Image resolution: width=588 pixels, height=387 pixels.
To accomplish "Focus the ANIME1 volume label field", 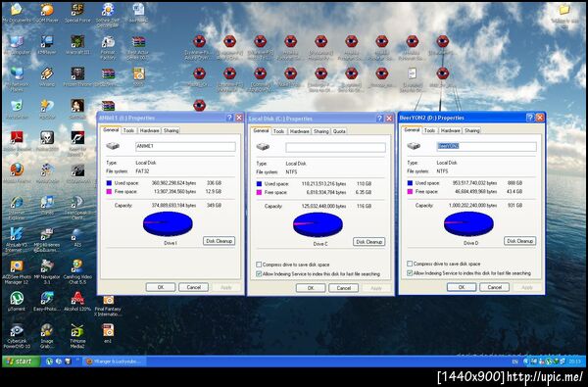I will (x=185, y=146).
